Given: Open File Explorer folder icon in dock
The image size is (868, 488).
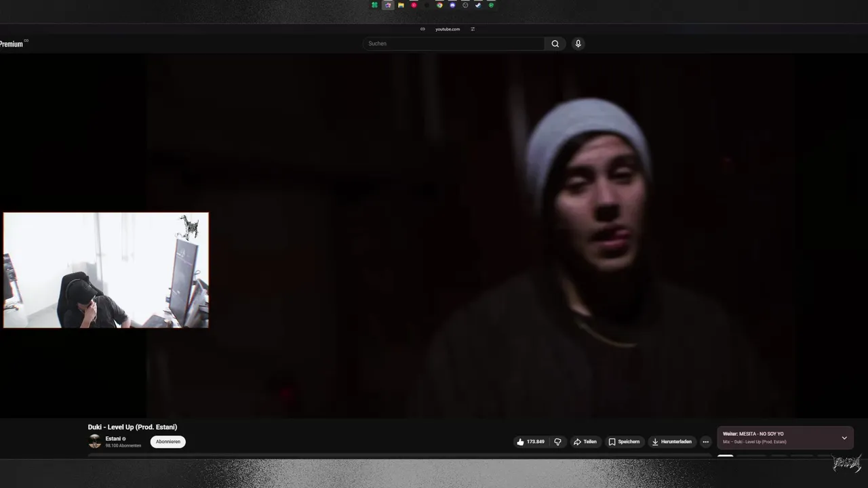Looking at the screenshot, I should point(401,5).
